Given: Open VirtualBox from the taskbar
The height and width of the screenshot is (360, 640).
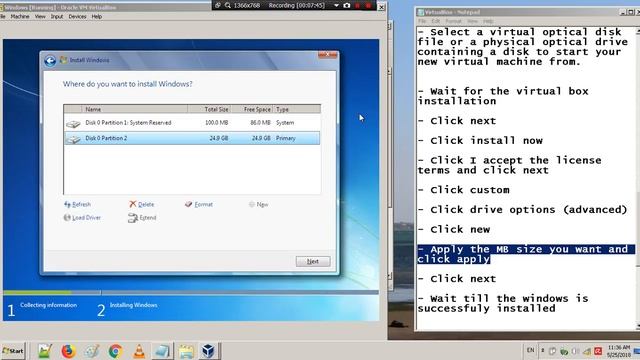Looking at the screenshot, I should (209, 351).
